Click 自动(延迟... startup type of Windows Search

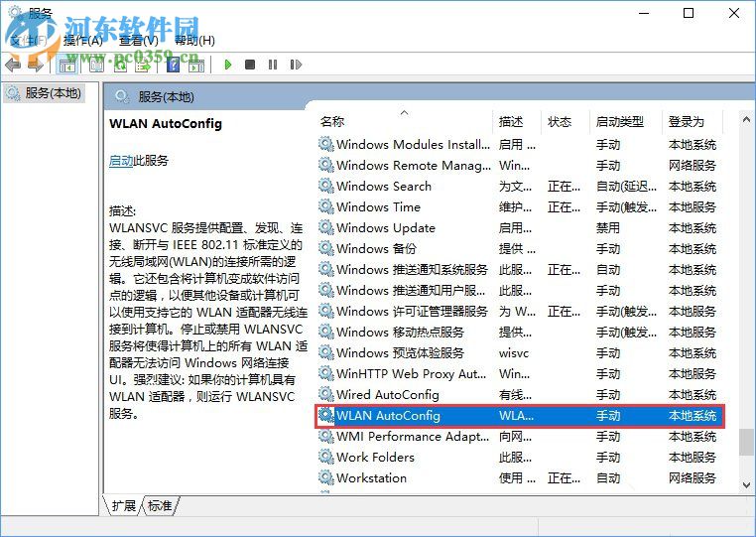click(626, 187)
